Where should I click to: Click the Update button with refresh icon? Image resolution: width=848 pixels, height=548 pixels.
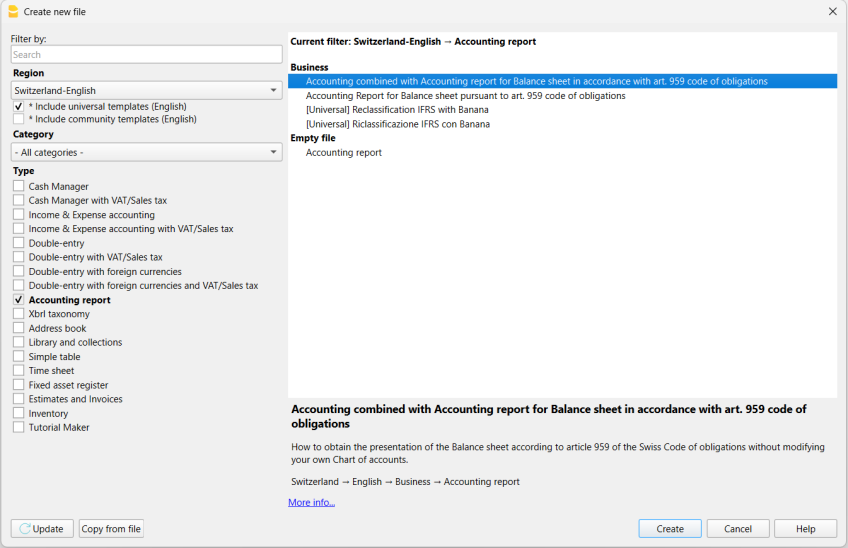tap(42, 529)
